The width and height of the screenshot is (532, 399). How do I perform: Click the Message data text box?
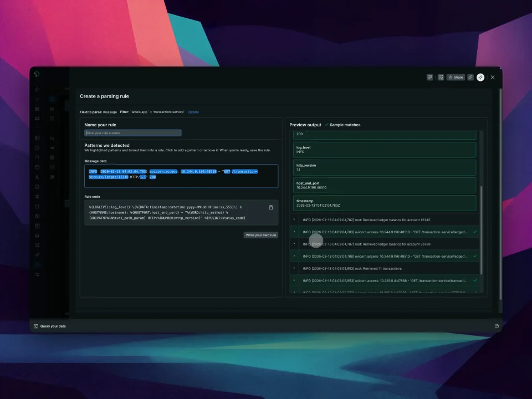(x=181, y=176)
